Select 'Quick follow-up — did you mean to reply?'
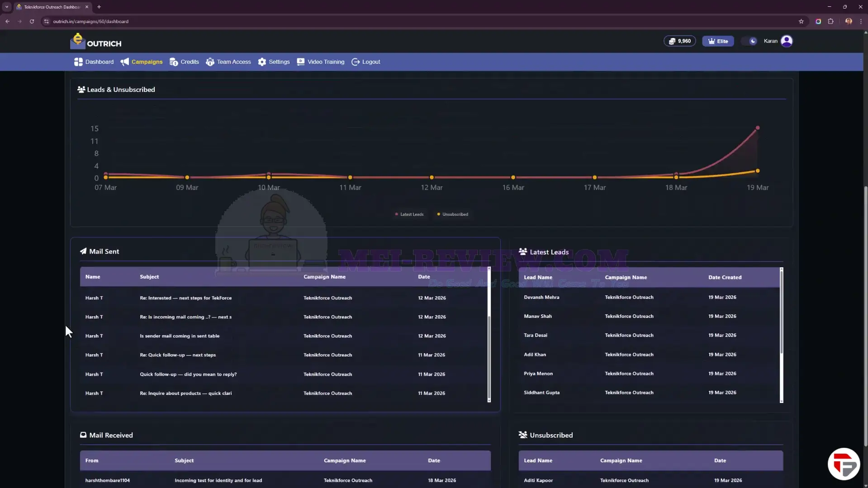The image size is (868, 488). click(188, 374)
